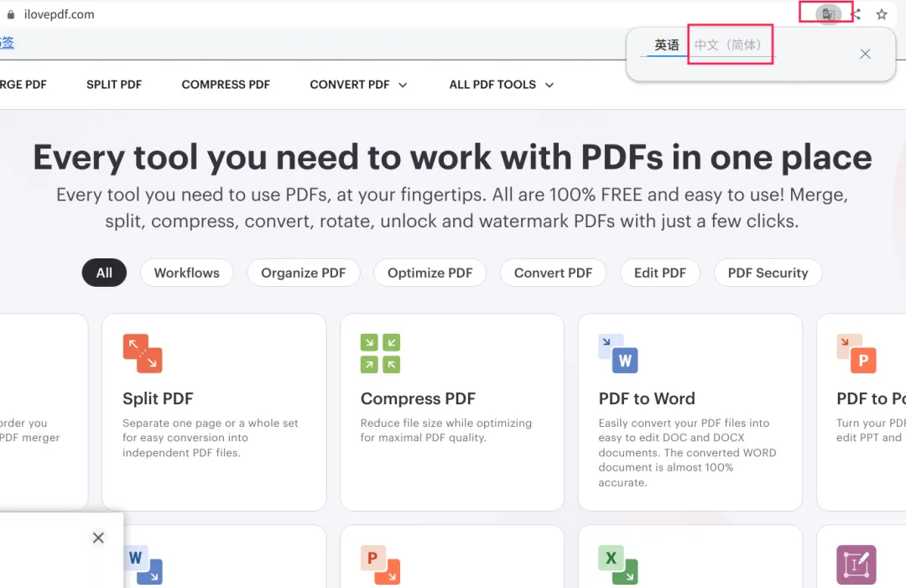
Task: Filter tools by Edit PDF
Action: [x=660, y=273]
